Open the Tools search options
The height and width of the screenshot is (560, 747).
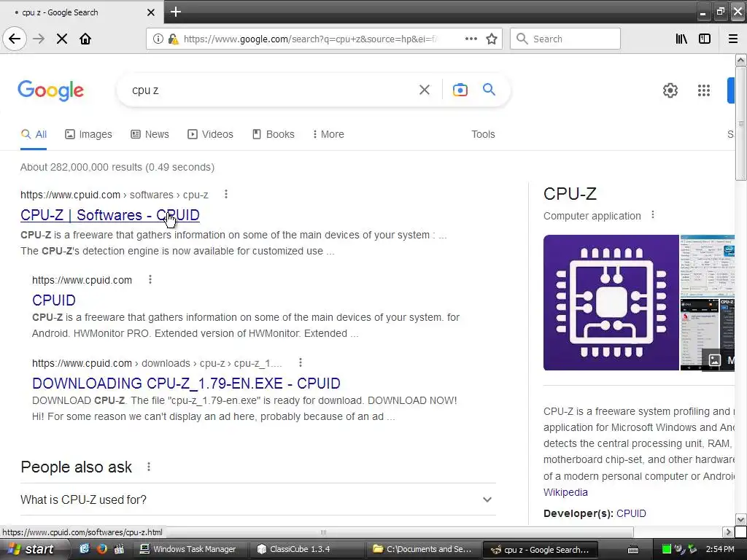pos(483,134)
